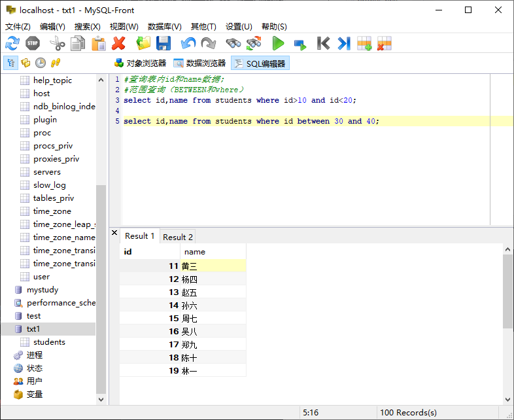Run the SQL with the green play icon
Viewport: 514px width, 420px height.
(279, 43)
